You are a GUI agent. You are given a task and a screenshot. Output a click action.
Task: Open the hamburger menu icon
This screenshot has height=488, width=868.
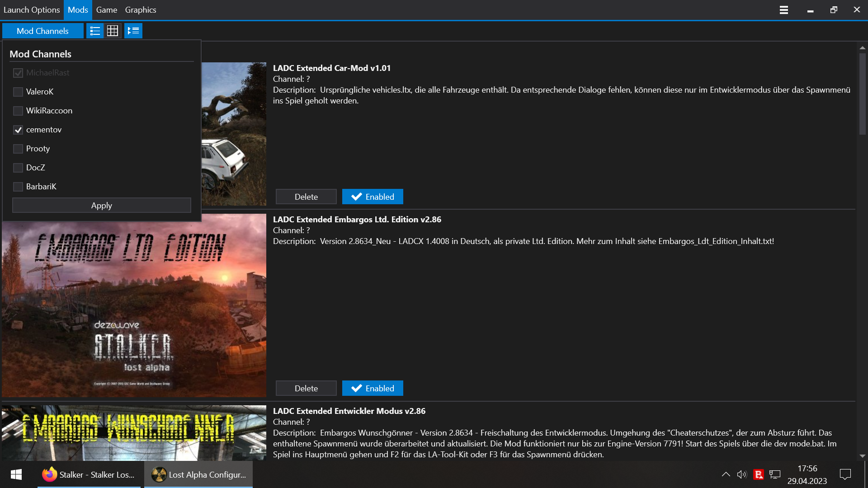point(784,10)
